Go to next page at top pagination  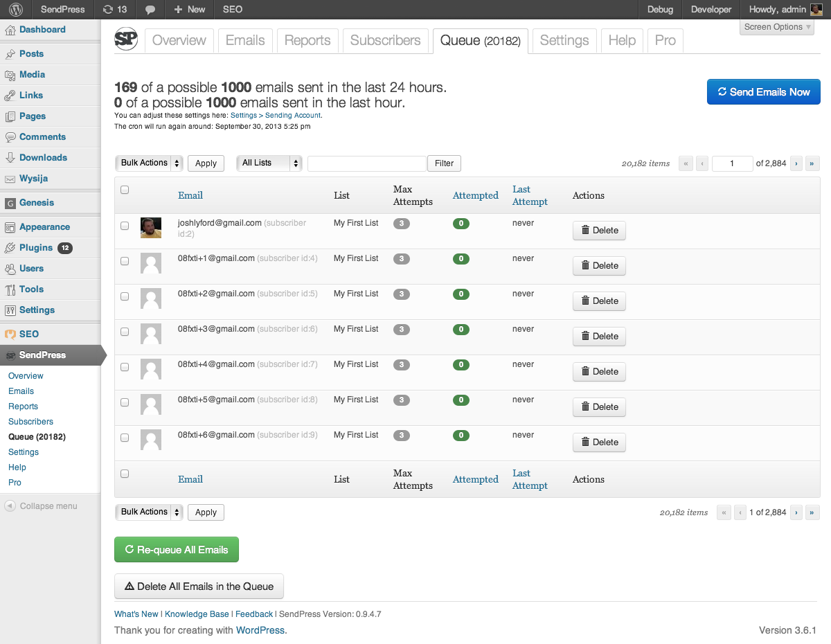tap(796, 163)
